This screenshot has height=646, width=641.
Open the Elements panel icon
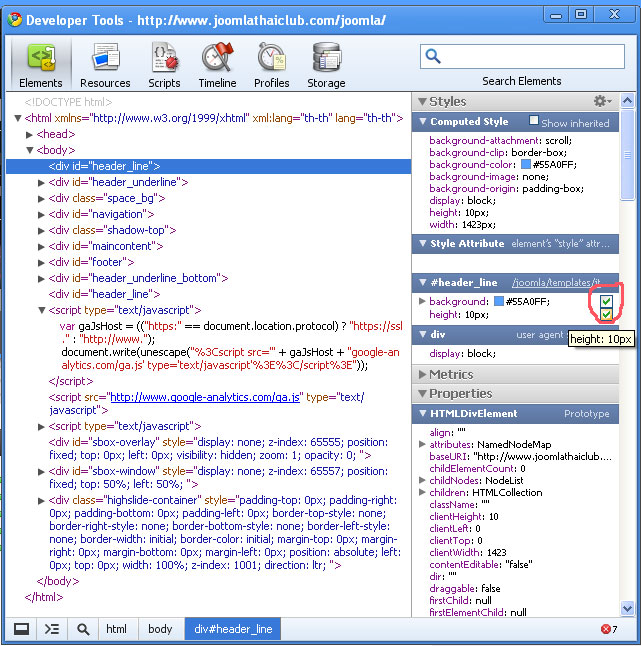tap(41, 58)
